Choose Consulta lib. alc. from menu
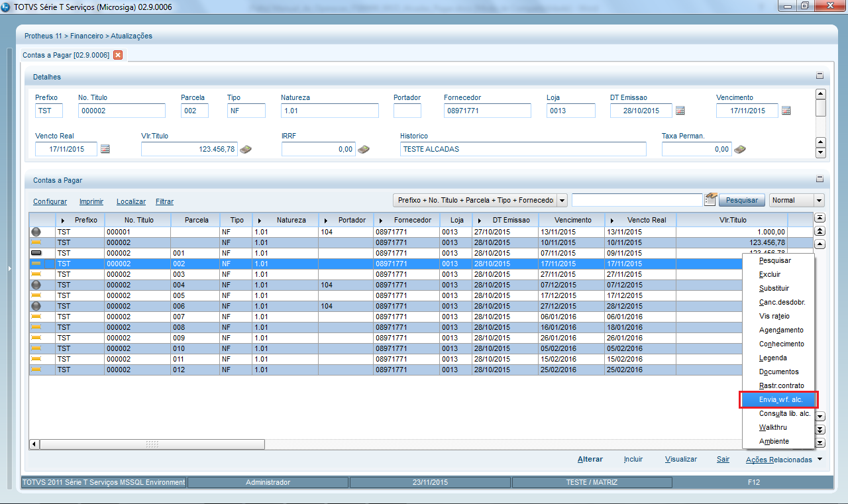This screenshot has height=504, width=848. click(x=784, y=414)
